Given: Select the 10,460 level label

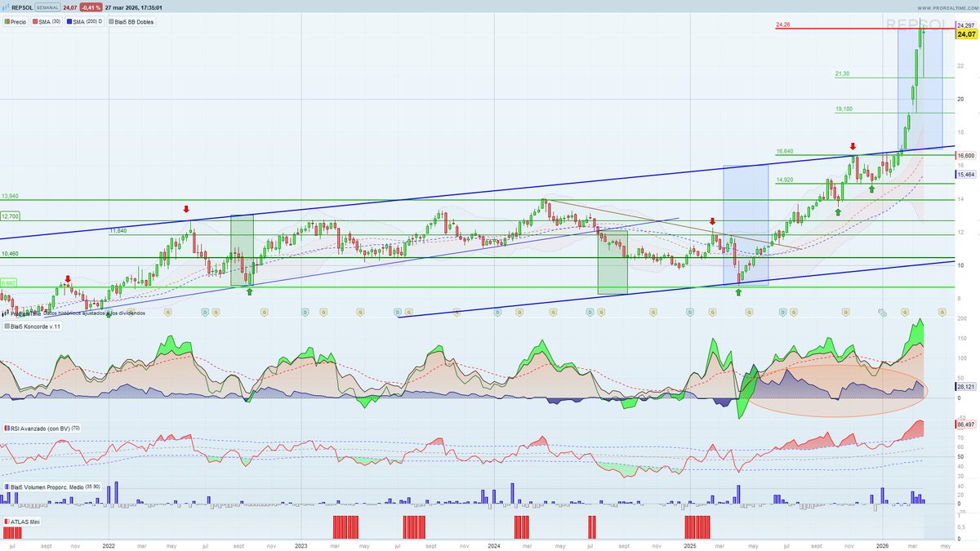Looking at the screenshot, I should pos(10,254).
